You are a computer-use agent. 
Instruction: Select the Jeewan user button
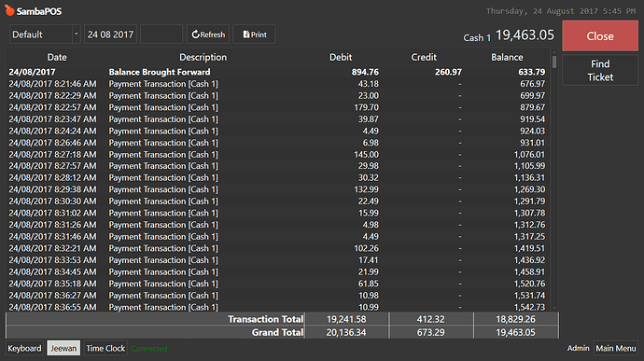click(x=63, y=348)
